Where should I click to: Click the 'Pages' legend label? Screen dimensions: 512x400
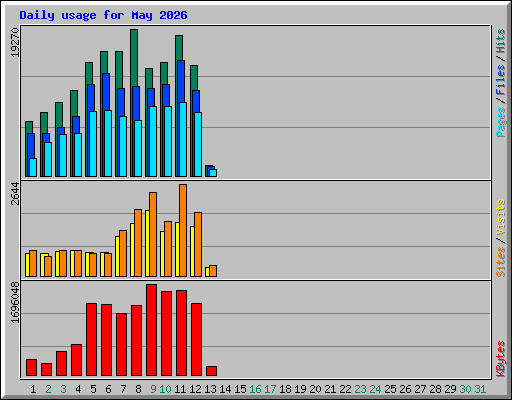501,122
